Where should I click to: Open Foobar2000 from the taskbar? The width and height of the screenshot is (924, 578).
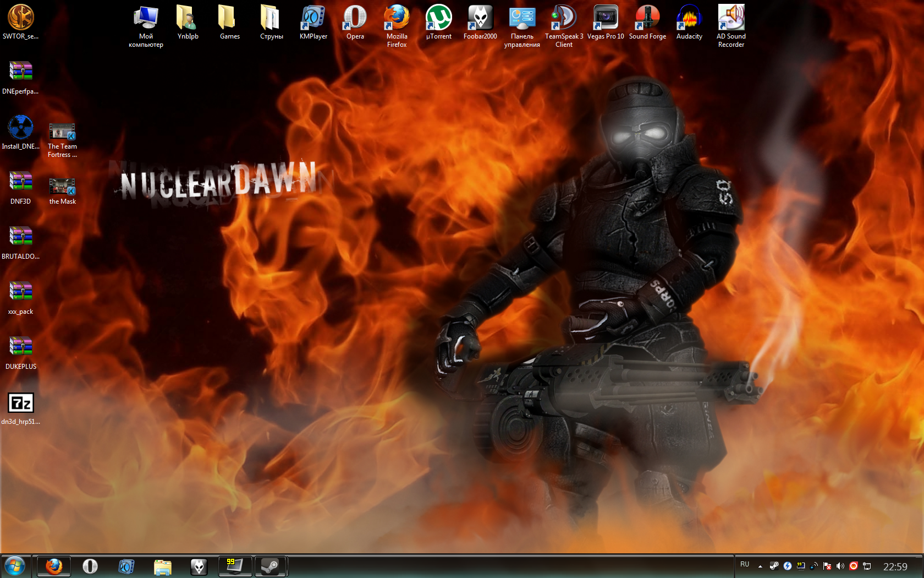click(199, 566)
